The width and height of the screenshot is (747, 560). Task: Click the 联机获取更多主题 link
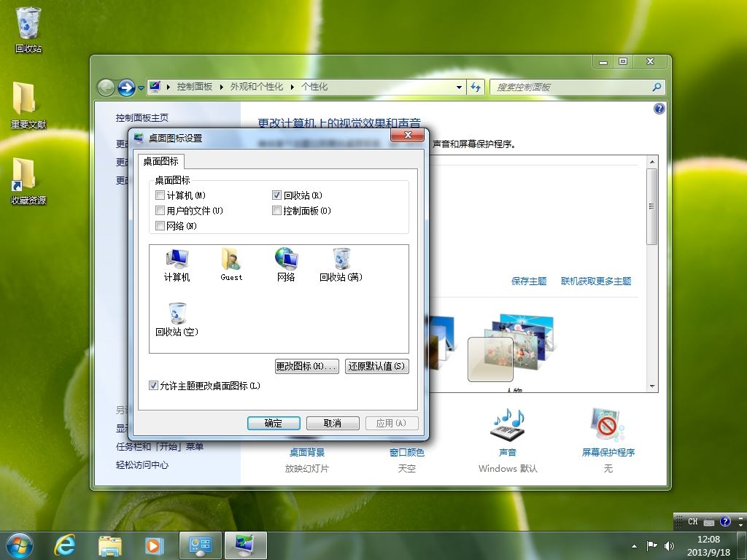pos(596,281)
